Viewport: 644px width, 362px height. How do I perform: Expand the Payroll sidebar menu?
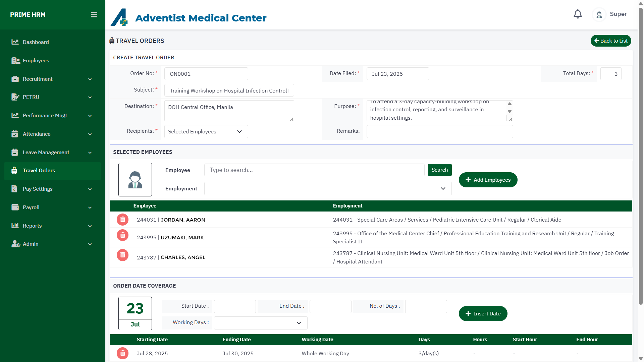coord(52,207)
